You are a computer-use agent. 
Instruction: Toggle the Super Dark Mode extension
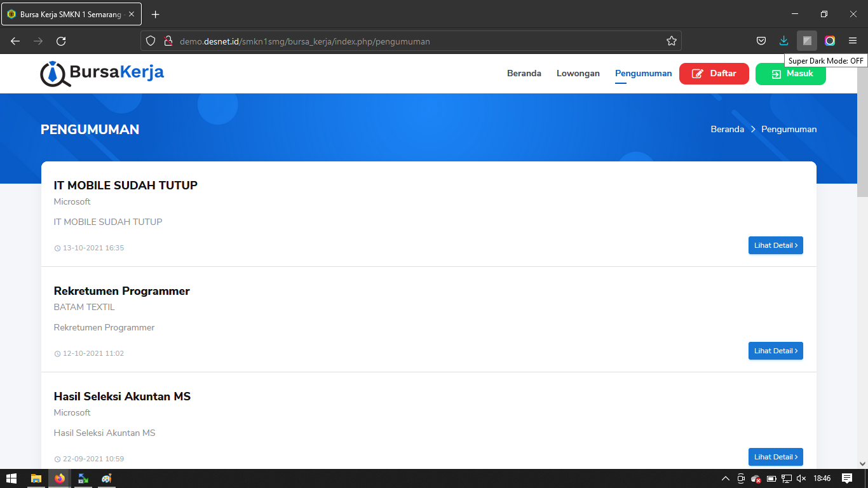[807, 41]
